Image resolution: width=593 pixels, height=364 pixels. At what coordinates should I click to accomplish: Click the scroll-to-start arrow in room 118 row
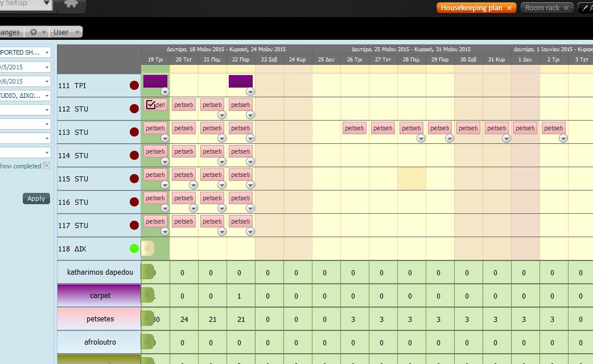pyautogui.click(x=147, y=249)
